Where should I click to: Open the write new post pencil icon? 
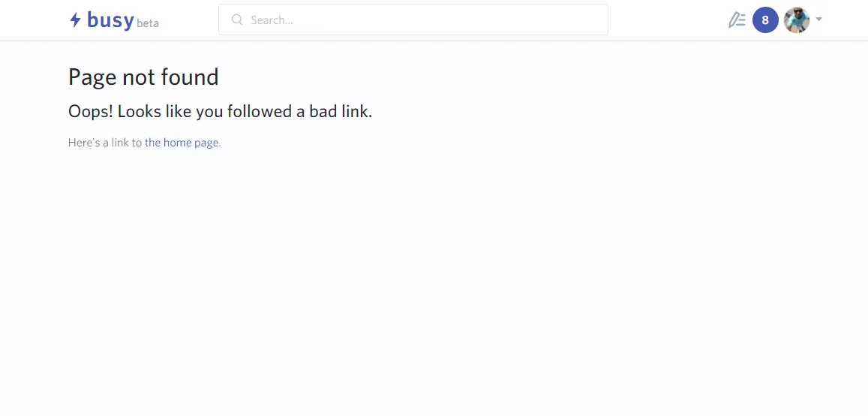(737, 20)
